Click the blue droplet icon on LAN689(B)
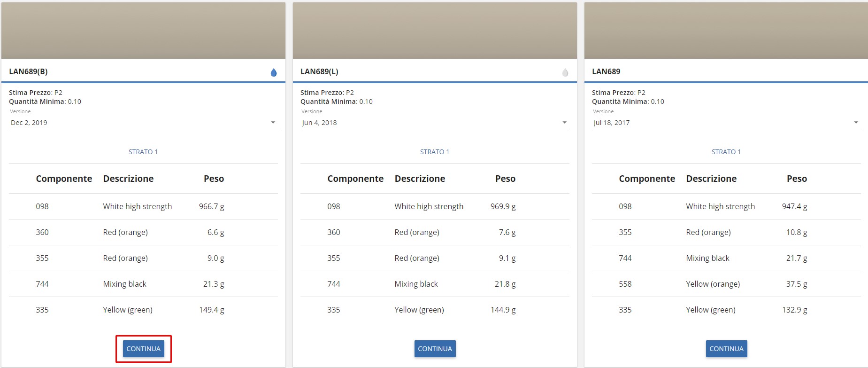This screenshot has width=868, height=368. click(x=274, y=72)
